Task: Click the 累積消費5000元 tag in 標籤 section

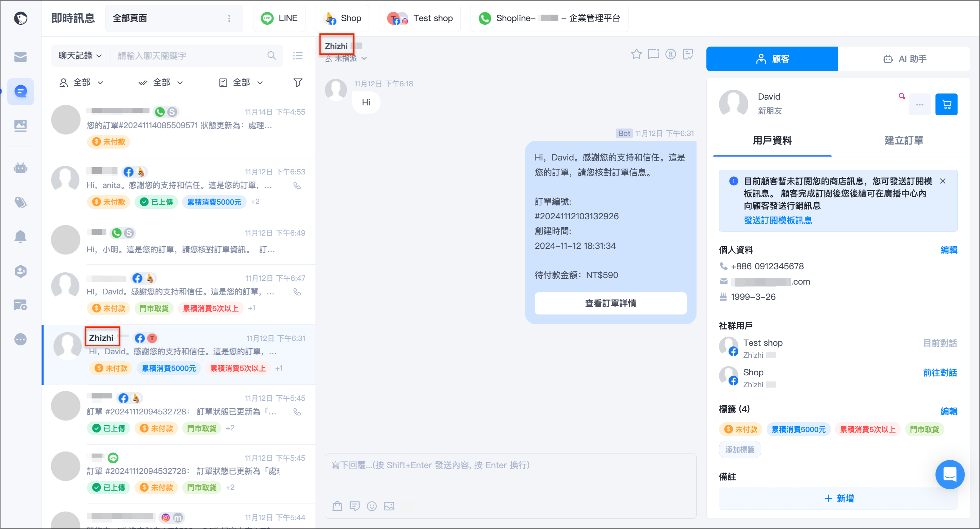Action: [798, 429]
